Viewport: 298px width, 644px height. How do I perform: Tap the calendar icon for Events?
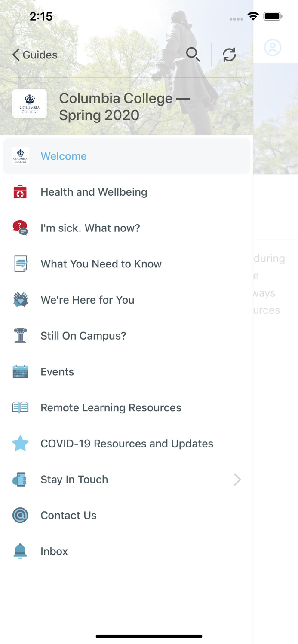point(20,372)
